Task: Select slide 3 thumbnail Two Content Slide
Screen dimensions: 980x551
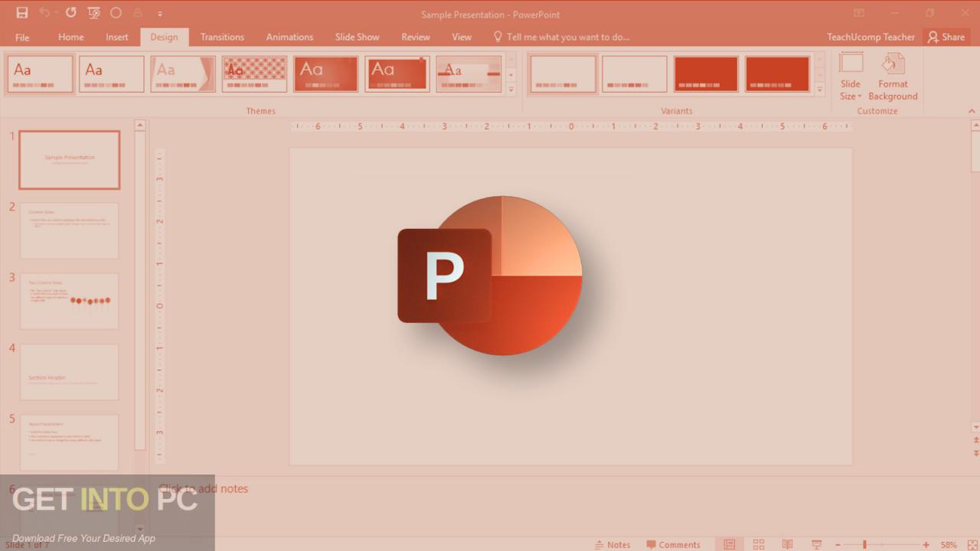Action: point(70,301)
